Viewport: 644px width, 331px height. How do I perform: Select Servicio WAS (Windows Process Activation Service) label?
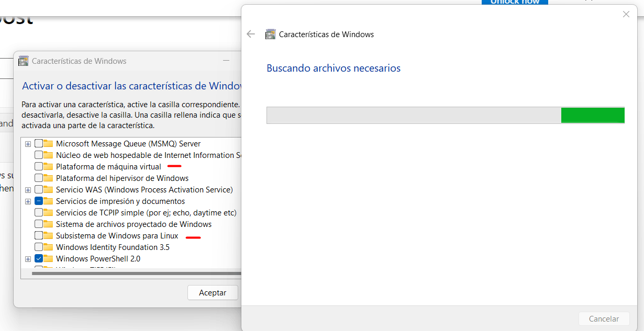(145, 190)
